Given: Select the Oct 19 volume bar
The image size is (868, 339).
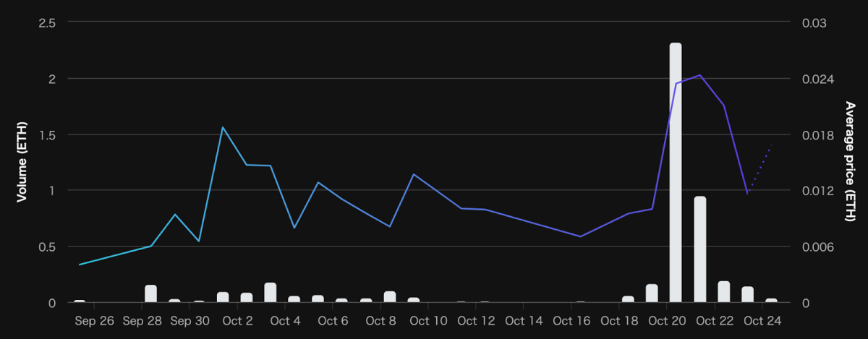Looking at the screenshot, I should click(652, 293).
